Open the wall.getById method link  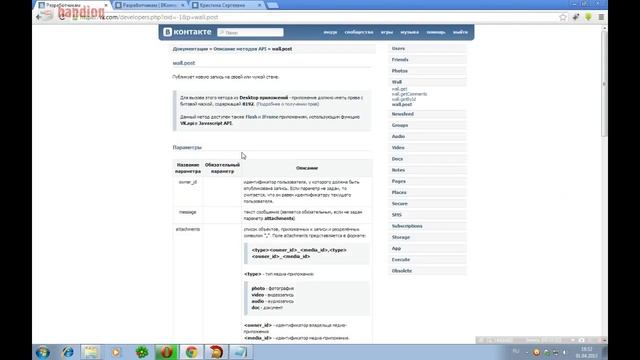pyautogui.click(x=404, y=99)
